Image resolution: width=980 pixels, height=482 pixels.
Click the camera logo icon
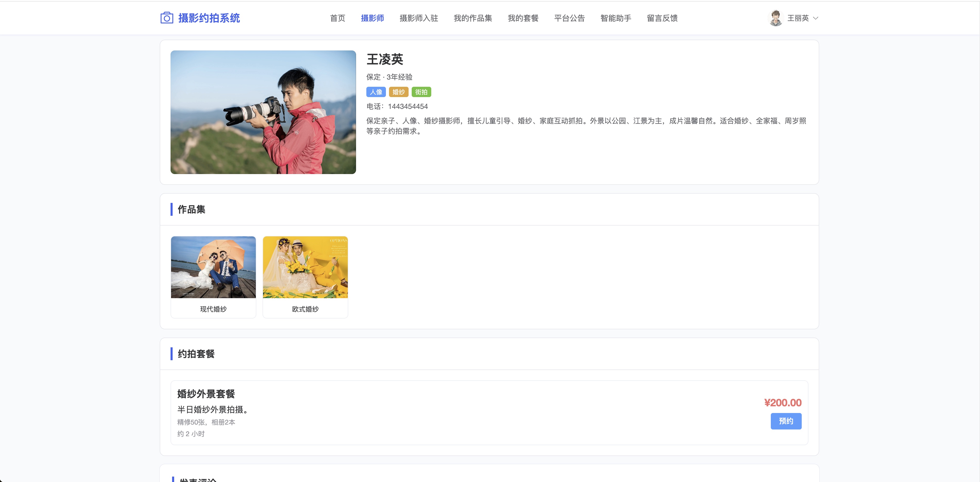(x=167, y=18)
